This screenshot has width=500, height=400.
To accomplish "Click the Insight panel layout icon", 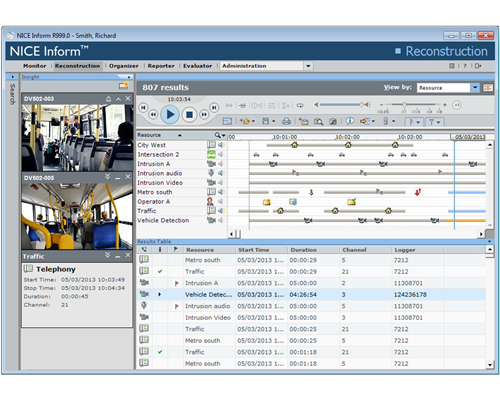I will pos(124,86).
